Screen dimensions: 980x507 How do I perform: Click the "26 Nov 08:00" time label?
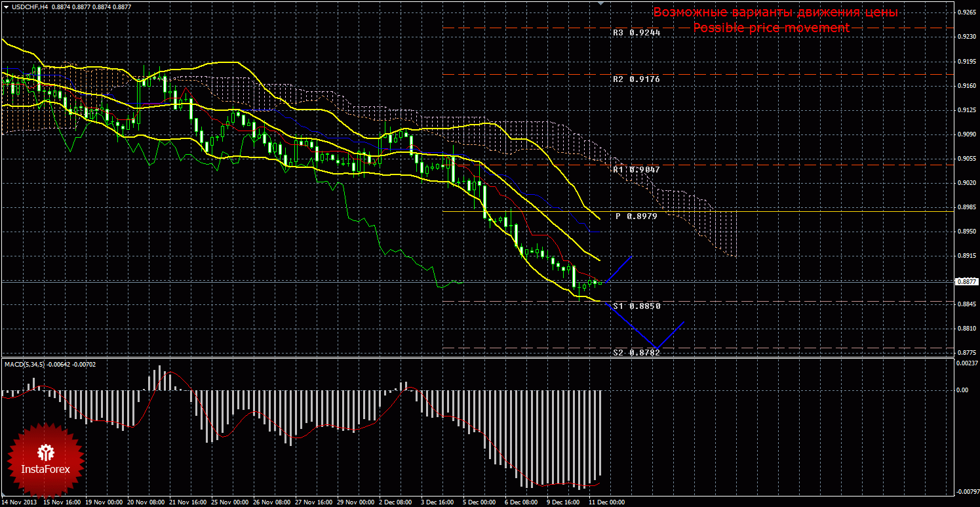pos(273,502)
